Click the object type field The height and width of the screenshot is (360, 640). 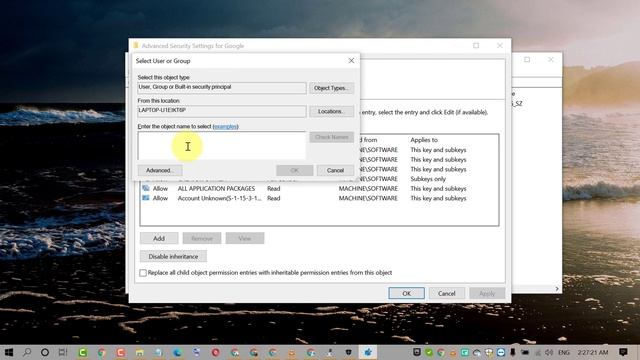[x=222, y=88]
